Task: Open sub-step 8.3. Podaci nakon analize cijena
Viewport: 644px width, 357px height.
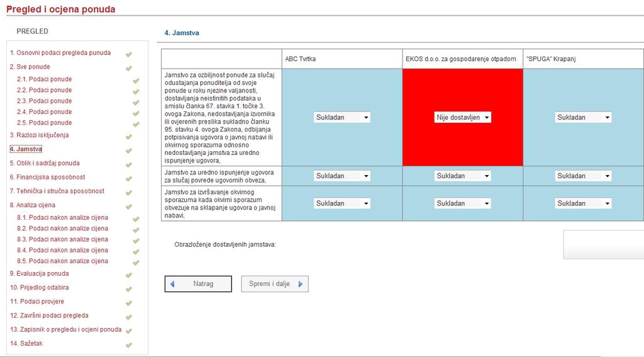Action: click(62, 239)
